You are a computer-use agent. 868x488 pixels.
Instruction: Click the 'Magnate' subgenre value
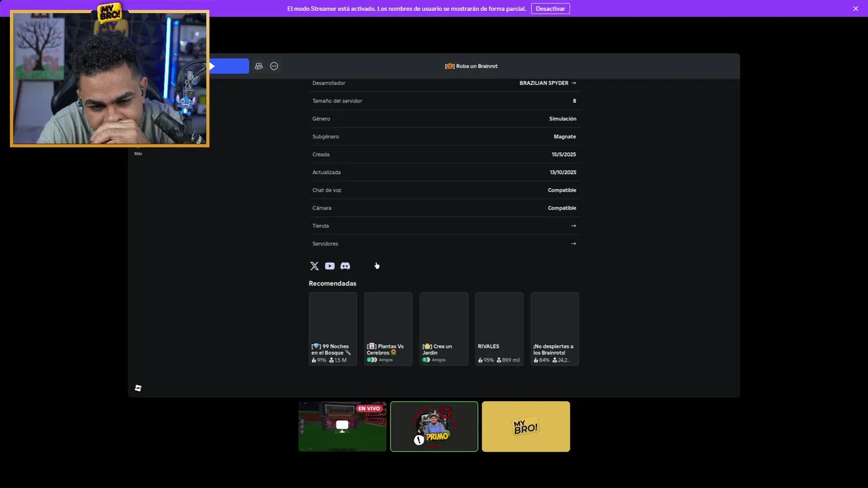[565, 136]
